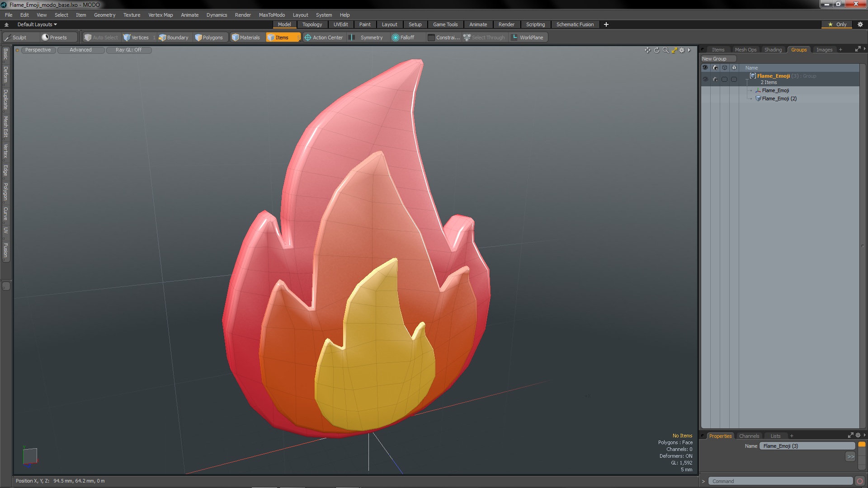Click the viewport pan/move icon
The image size is (868, 488).
click(647, 50)
